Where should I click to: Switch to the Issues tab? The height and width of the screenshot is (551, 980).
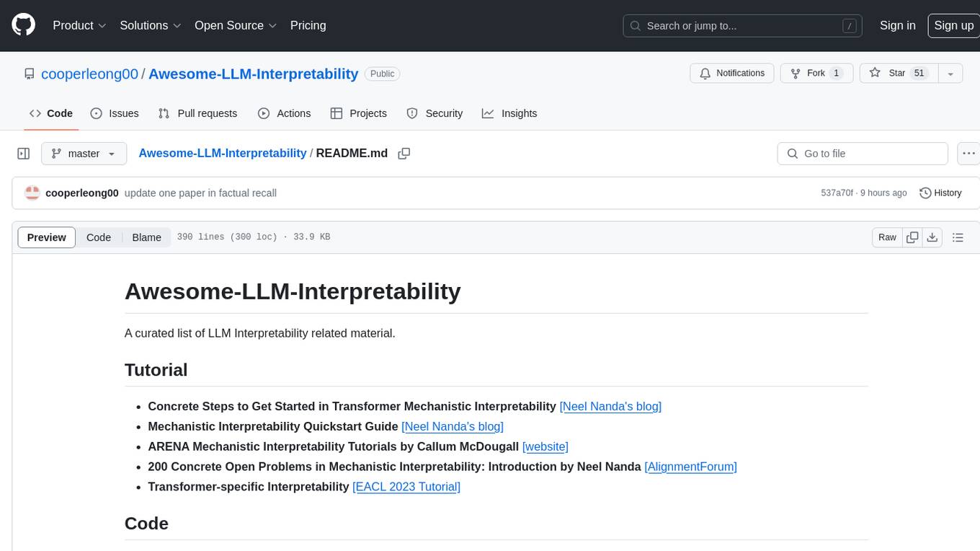(115, 113)
